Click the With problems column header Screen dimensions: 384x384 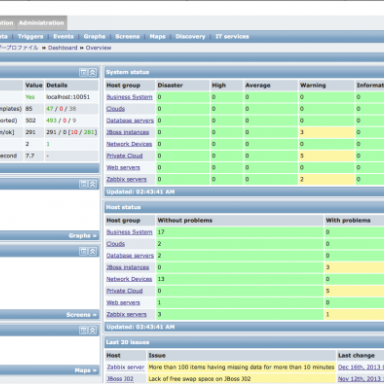(354, 220)
